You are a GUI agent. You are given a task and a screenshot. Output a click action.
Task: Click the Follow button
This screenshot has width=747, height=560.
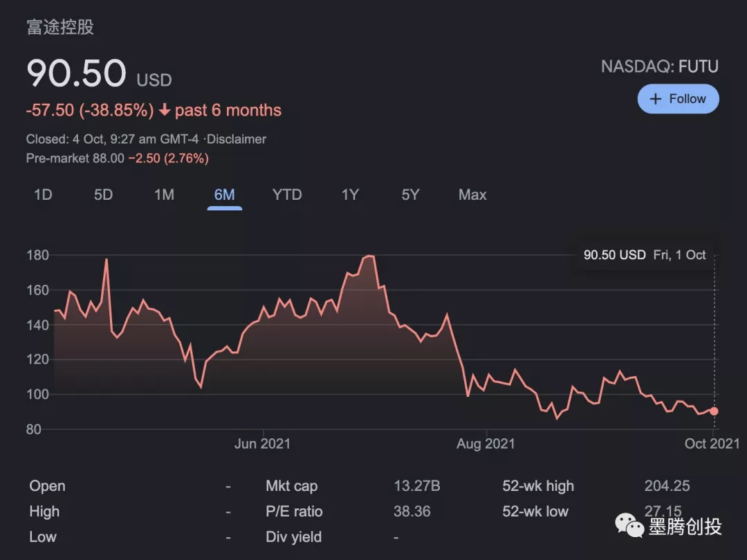point(678,99)
